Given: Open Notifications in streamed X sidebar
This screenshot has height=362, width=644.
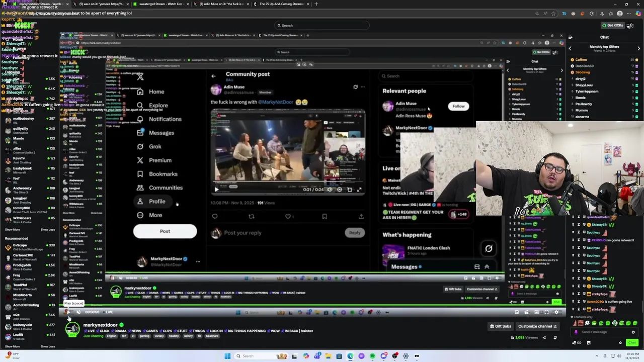Looking at the screenshot, I should (159, 119).
